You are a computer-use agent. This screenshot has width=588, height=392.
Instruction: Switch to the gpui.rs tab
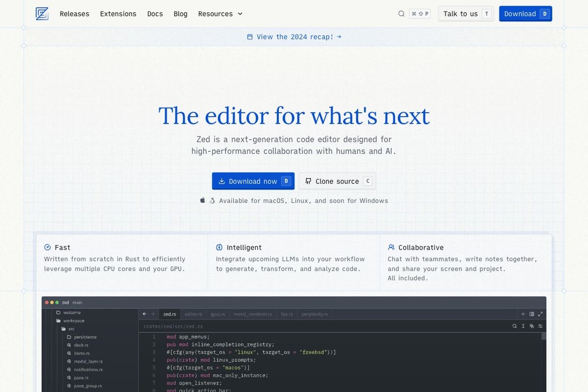coord(218,314)
